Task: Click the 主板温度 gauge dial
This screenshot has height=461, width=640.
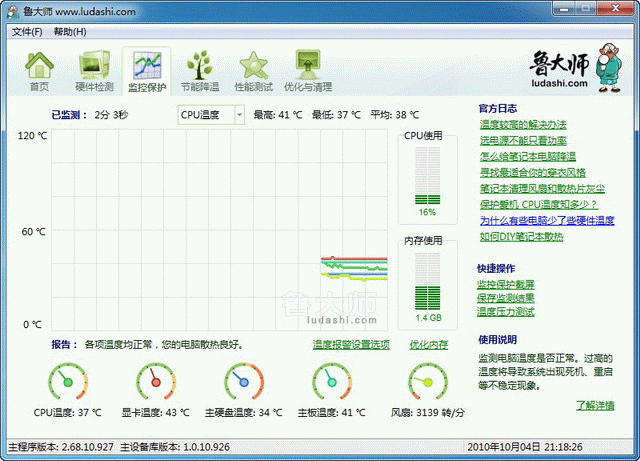Action: tap(332, 382)
